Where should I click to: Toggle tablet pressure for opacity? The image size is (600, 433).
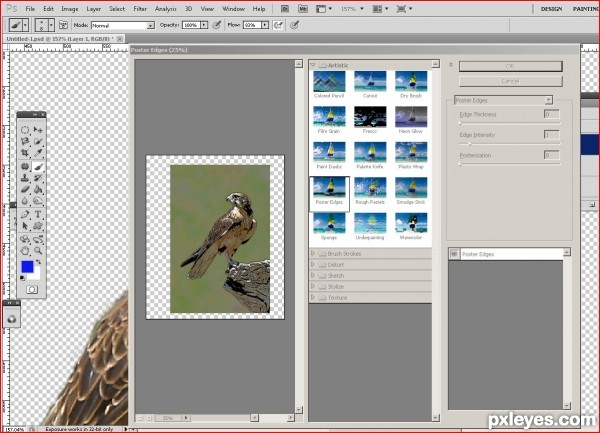click(217, 25)
